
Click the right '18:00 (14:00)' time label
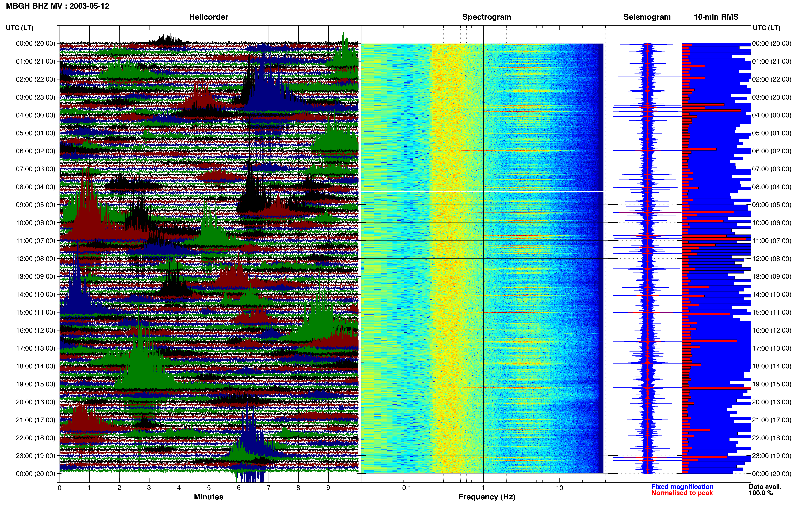tap(772, 366)
